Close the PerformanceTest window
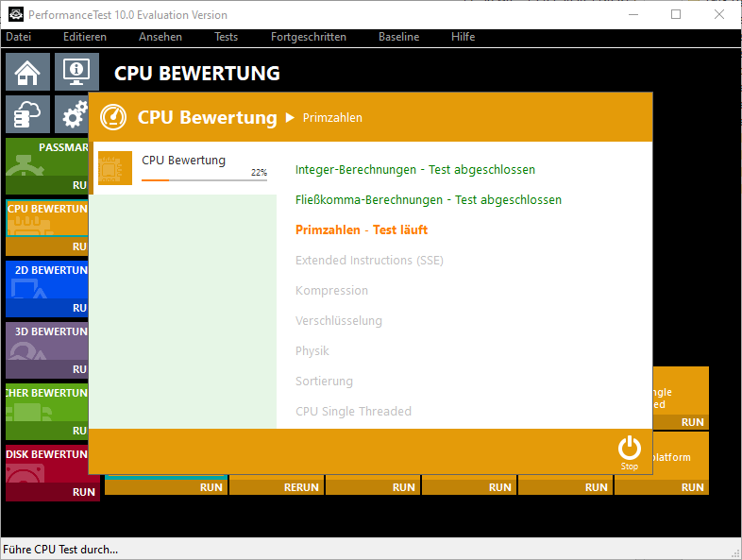Screen dimensions: 742x560 [x=719, y=15]
